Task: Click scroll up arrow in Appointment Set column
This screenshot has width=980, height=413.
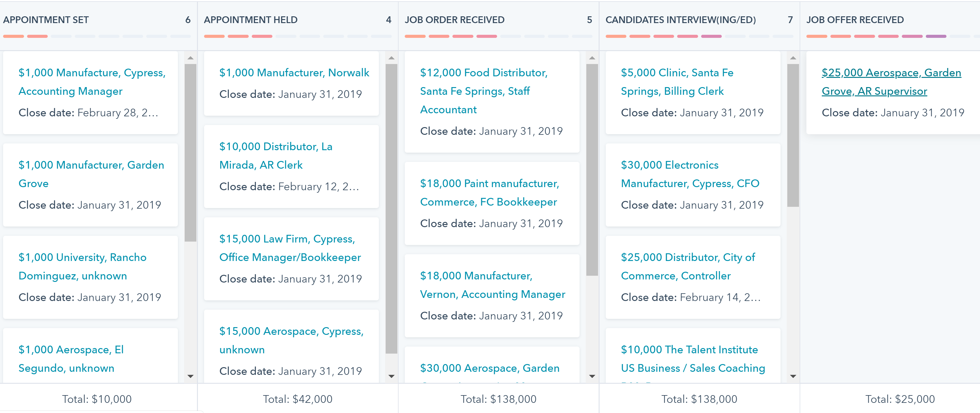Action: pyautogui.click(x=191, y=58)
